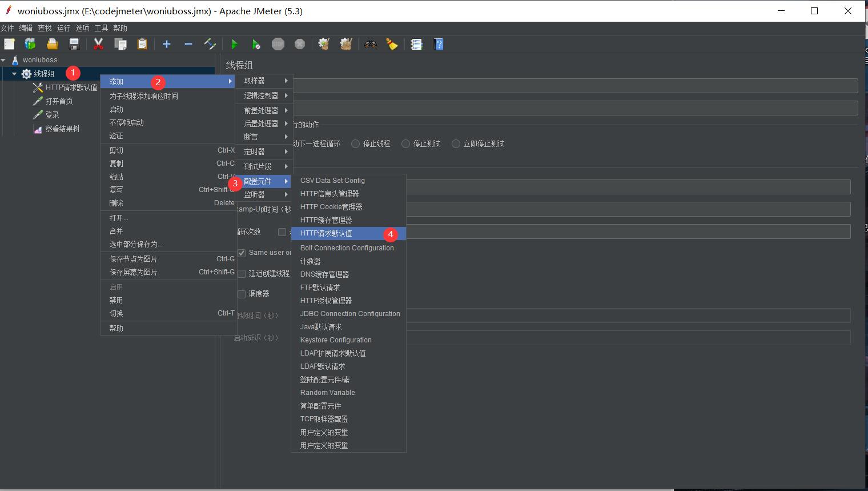Image resolution: width=868 pixels, height=491 pixels.
Task: Click the 循环次数 value input field
Action: coord(628,231)
